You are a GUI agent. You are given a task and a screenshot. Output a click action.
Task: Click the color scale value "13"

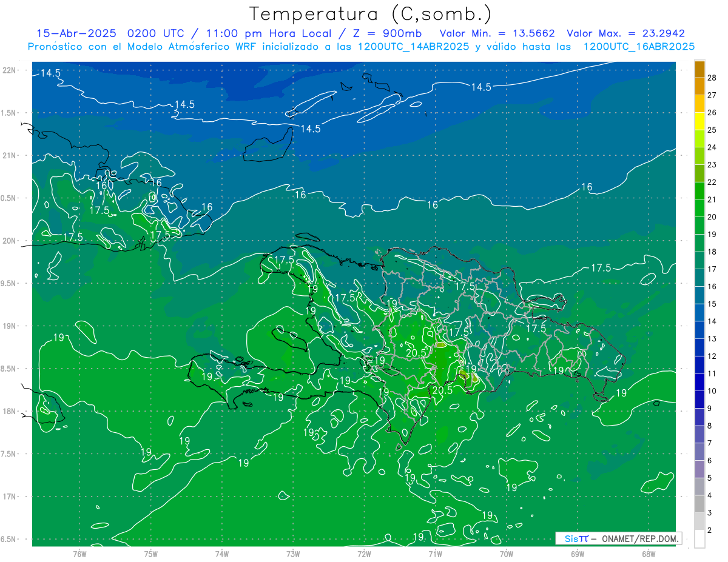click(x=712, y=338)
